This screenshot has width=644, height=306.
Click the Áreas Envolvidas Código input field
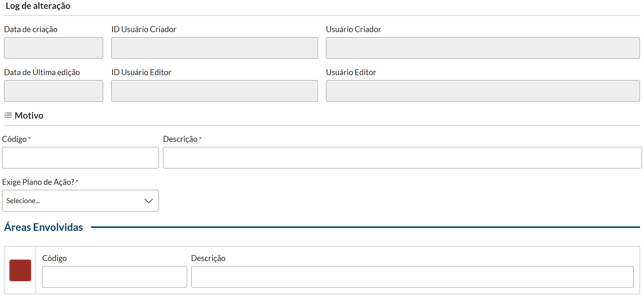pos(115,277)
